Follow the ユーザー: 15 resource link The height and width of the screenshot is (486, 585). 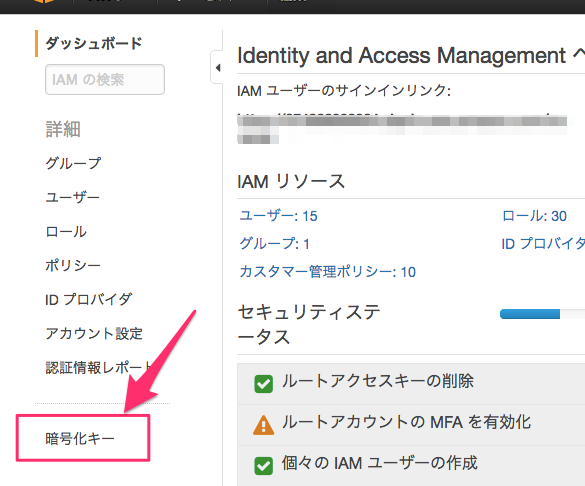pos(278,216)
